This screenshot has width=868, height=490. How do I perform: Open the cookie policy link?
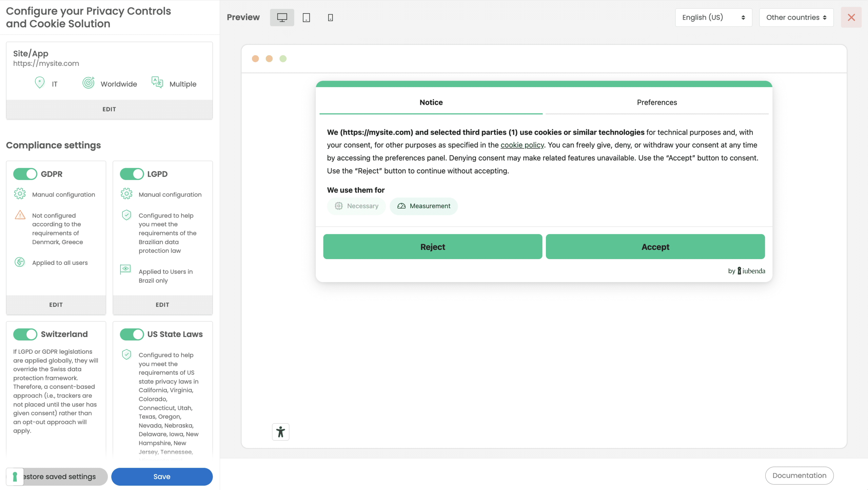pyautogui.click(x=522, y=145)
